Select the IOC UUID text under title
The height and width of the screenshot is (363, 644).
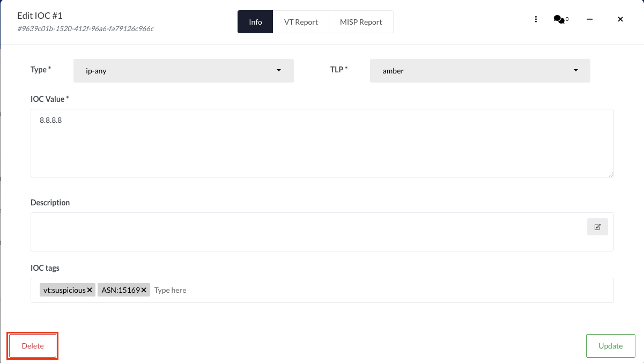(86, 29)
